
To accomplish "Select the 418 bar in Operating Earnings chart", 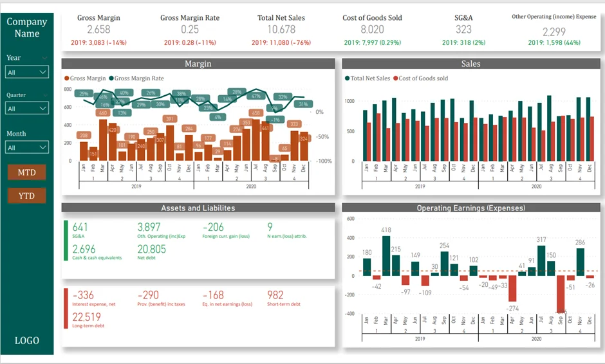I will click(x=386, y=256).
